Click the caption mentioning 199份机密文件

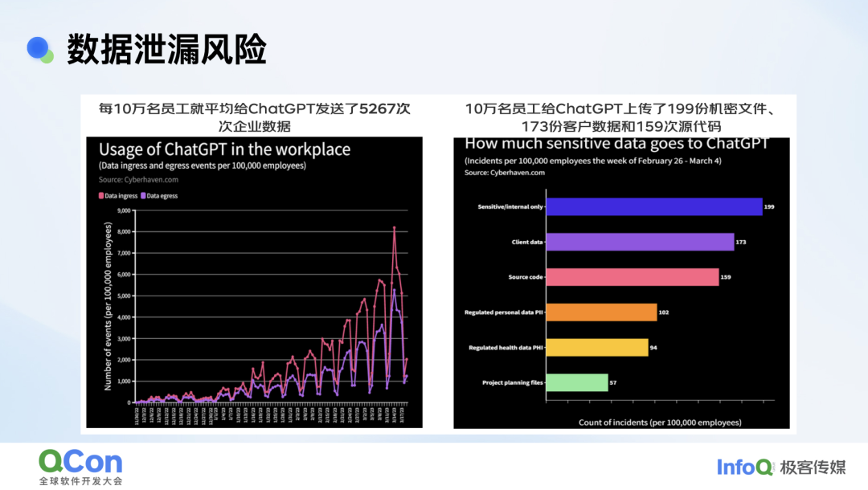pos(621,116)
